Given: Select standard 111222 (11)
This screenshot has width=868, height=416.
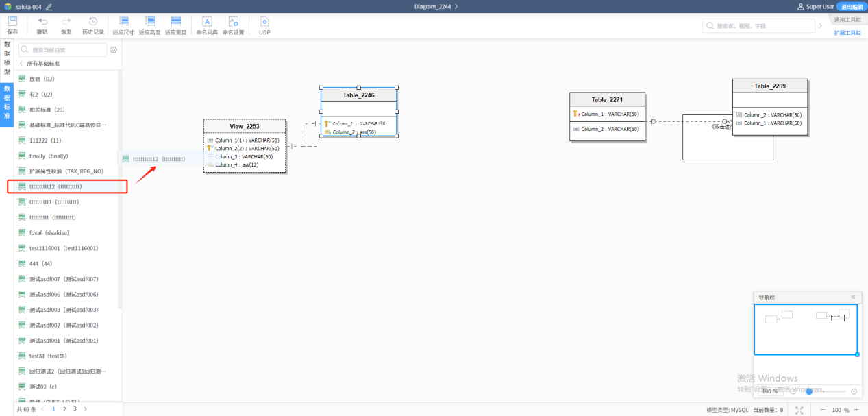Looking at the screenshot, I should pos(67,140).
